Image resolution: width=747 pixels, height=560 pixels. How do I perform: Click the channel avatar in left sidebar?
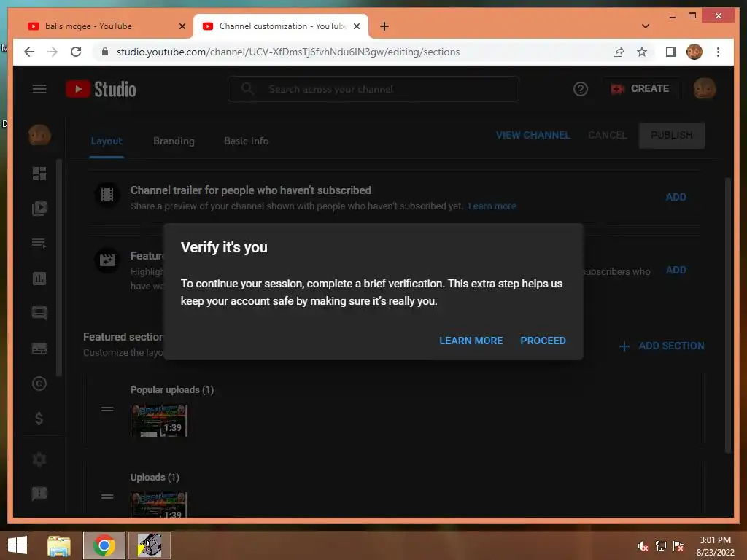[x=39, y=135]
